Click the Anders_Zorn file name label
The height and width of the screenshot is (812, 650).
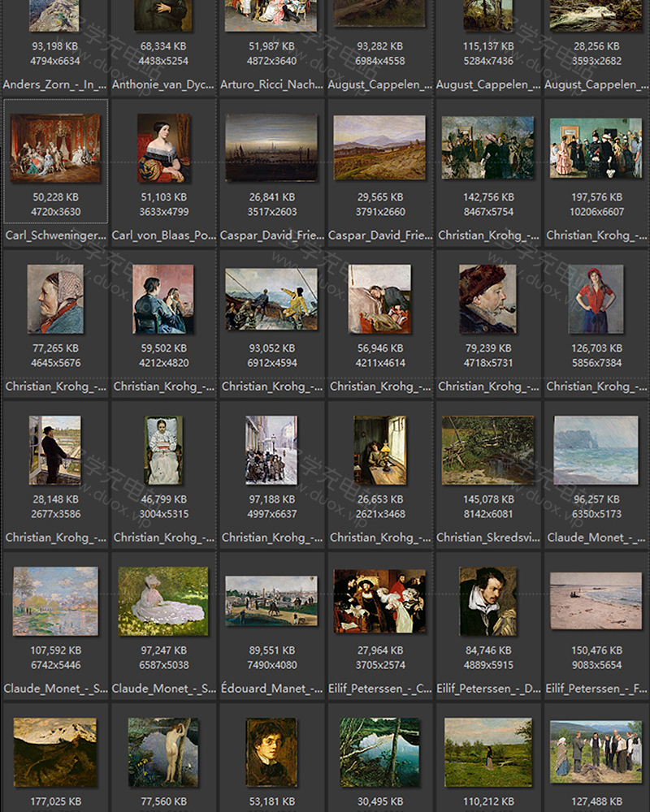pyautogui.click(x=55, y=84)
